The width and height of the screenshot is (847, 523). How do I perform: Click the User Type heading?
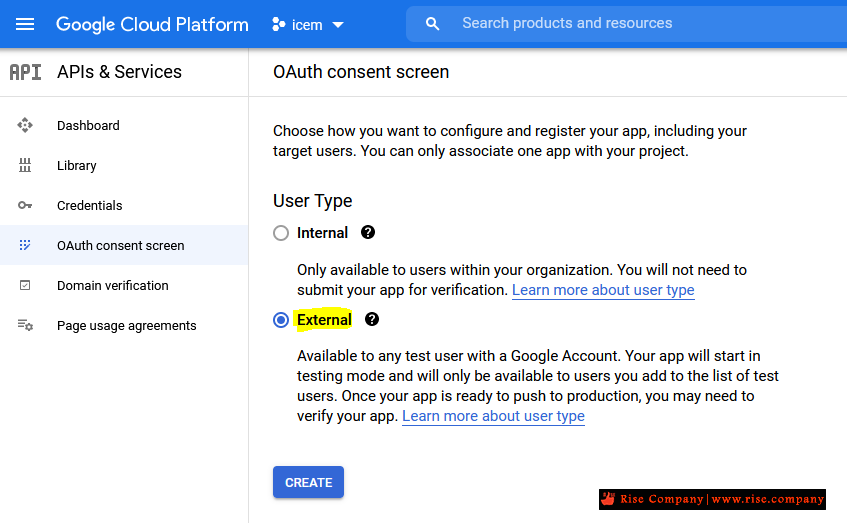pos(312,201)
